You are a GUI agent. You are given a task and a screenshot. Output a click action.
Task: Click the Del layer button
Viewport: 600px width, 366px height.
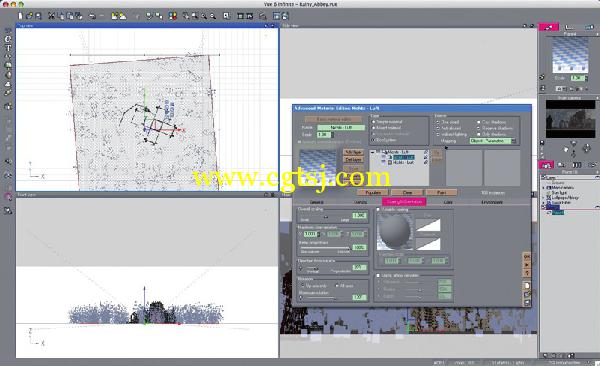[x=353, y=160]
